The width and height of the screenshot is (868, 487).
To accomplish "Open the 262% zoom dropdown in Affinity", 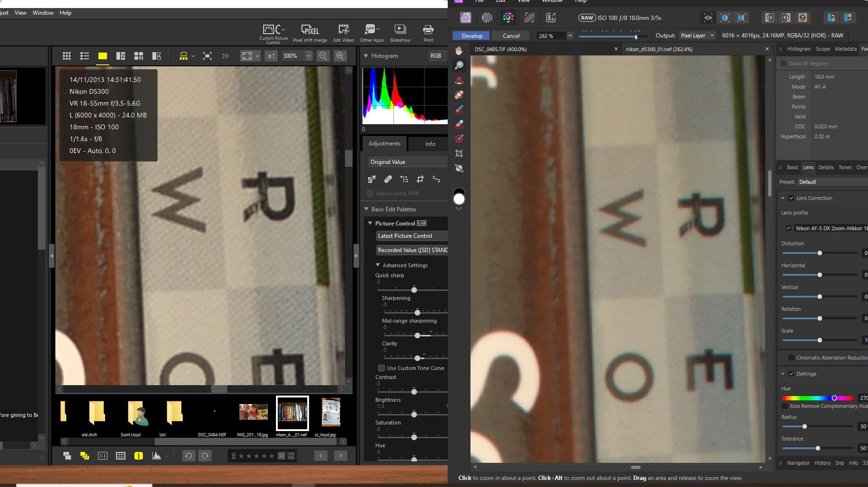I will [570, 36].
